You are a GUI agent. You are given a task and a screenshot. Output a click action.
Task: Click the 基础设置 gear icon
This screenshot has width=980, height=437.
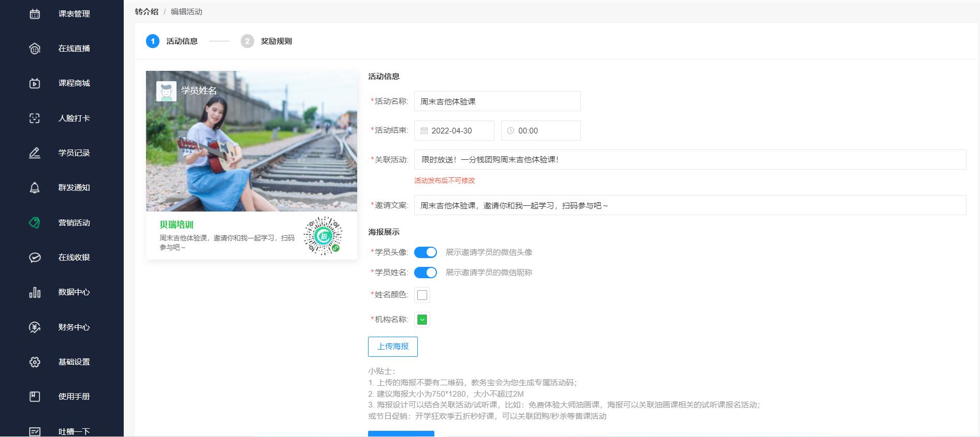click(35, 362)
